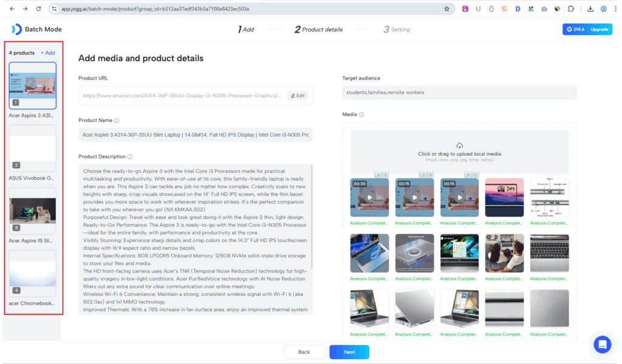Click the Product Name info icon
This screenshot has width=622, height=364.
click(117, 120)
